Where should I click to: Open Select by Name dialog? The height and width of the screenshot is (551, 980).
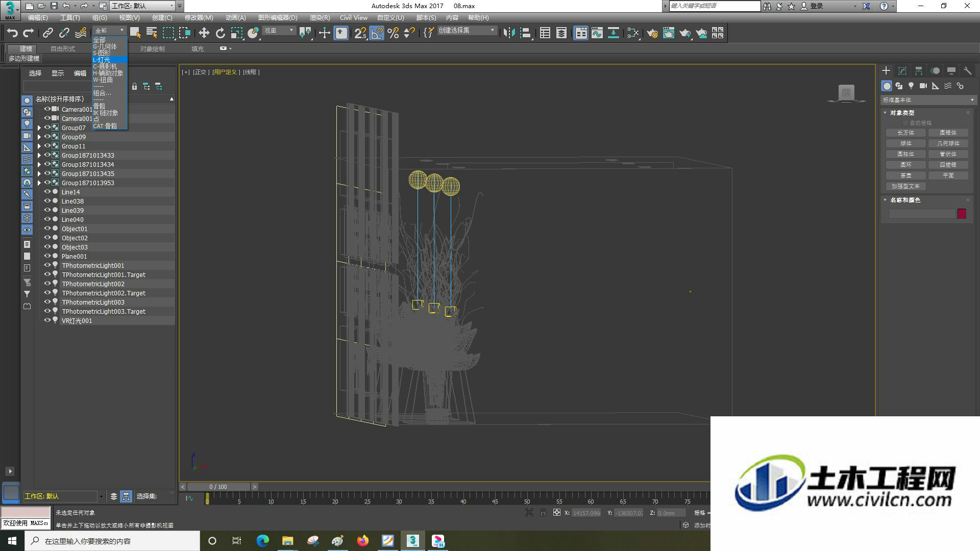pyautogui.click(x=152, y=33)
